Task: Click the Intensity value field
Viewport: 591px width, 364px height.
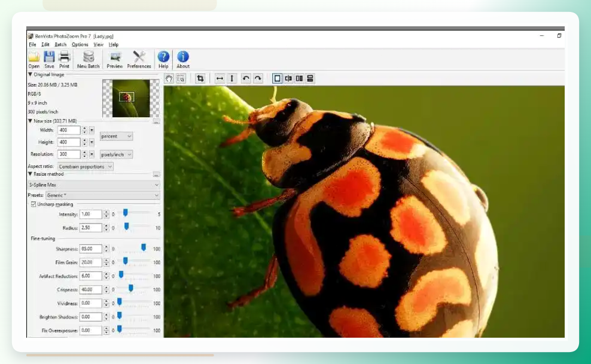Action: [x=91, y=214]
